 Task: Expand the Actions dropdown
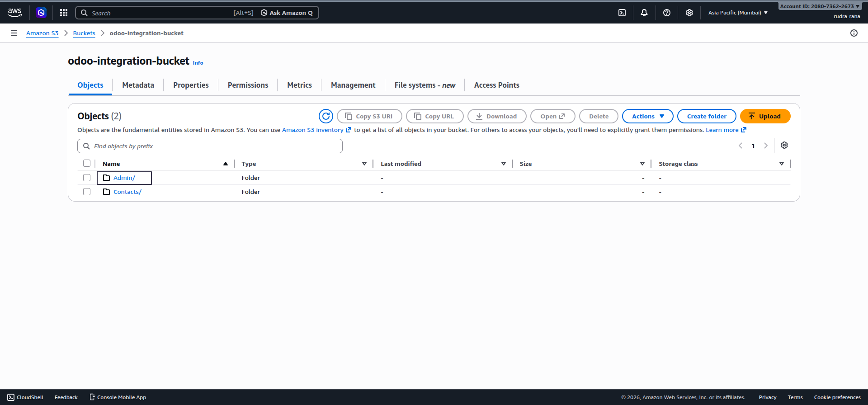click(648, 116)
